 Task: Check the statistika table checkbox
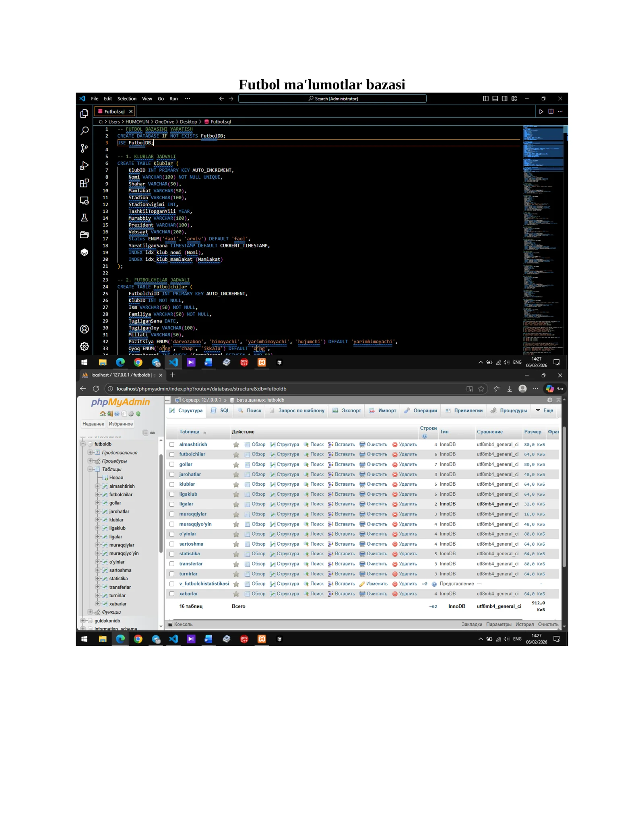pos(172,554)
